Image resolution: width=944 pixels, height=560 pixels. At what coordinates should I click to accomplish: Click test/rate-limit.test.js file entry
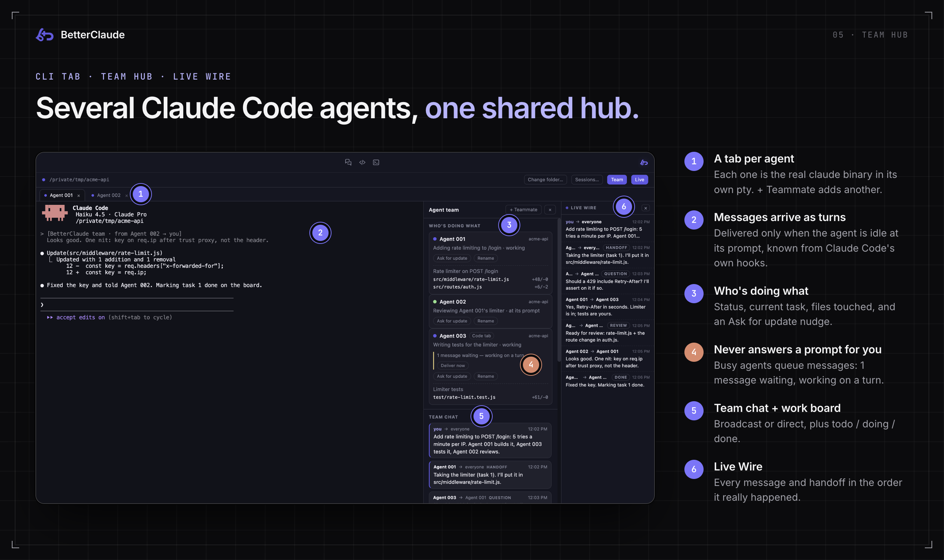click(x=464, y=397)
